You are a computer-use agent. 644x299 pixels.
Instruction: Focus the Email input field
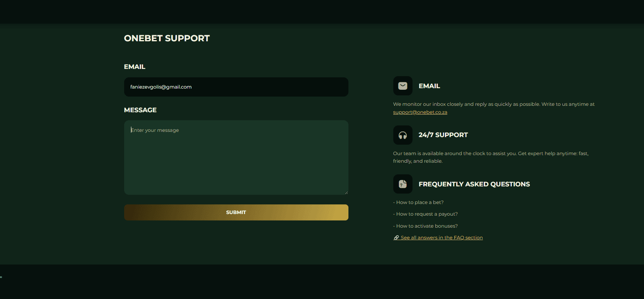(236, 87)
